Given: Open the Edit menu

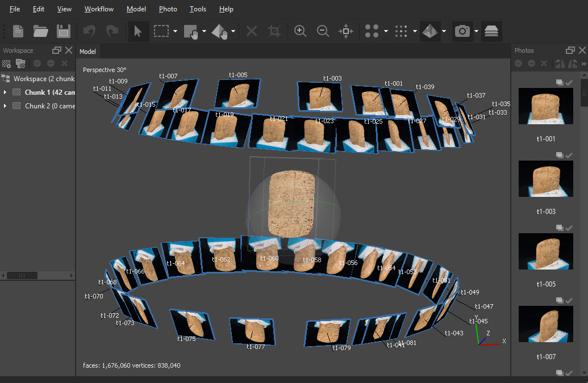Looking at the screenshot, I should coord(38,9).
